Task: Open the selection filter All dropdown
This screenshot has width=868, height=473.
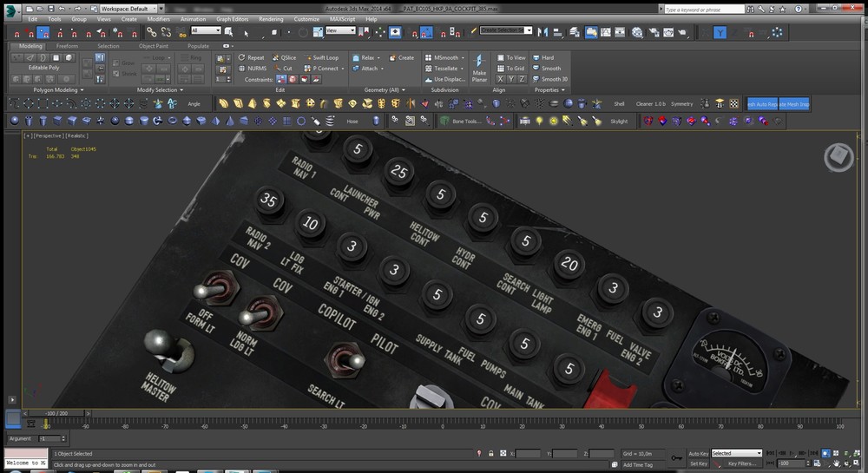Action: [x=206, y=30]
